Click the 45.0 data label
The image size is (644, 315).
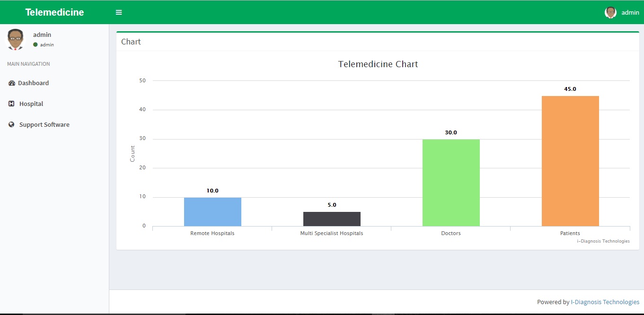pos(570,89)
